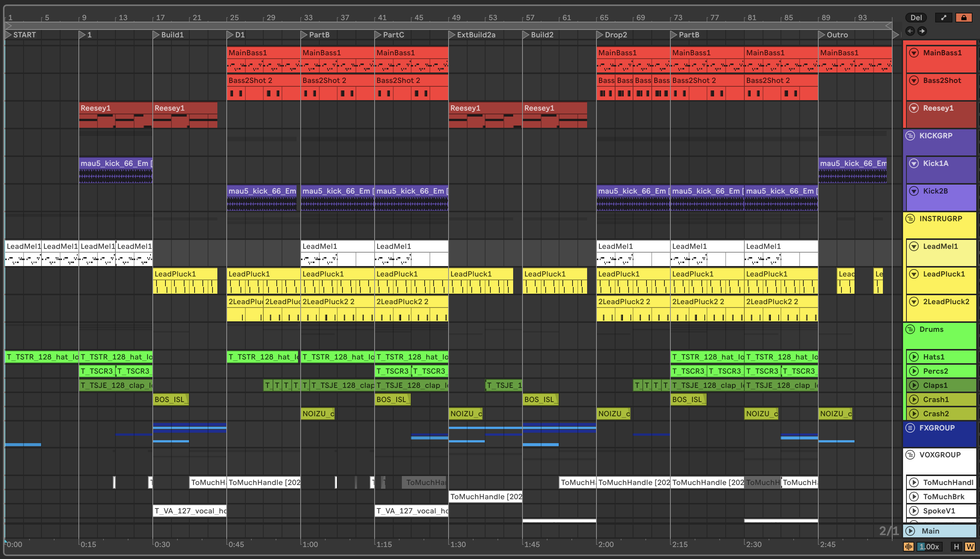
Task: Click the Kick1A track unfold arrow icon
Action: 914,163
